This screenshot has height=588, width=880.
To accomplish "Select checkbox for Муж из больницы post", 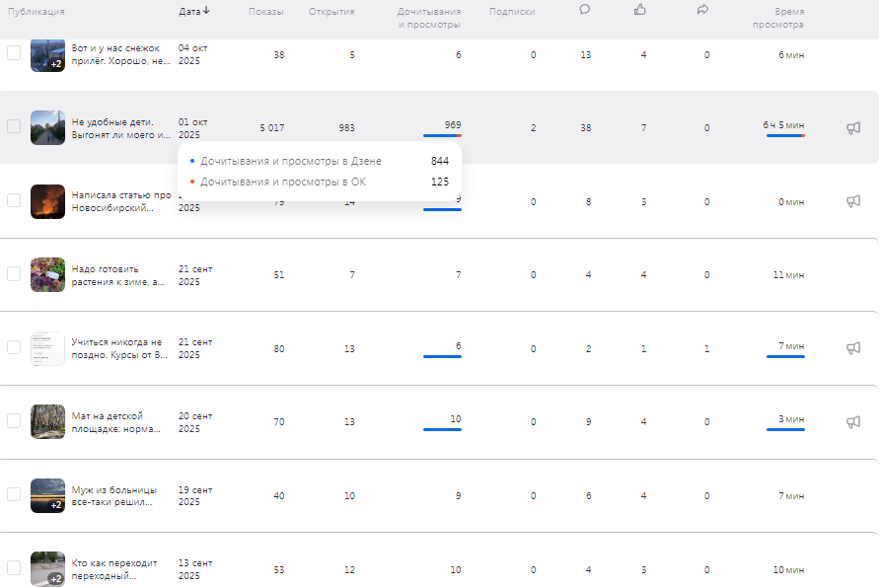I will [x=14, y=494].
